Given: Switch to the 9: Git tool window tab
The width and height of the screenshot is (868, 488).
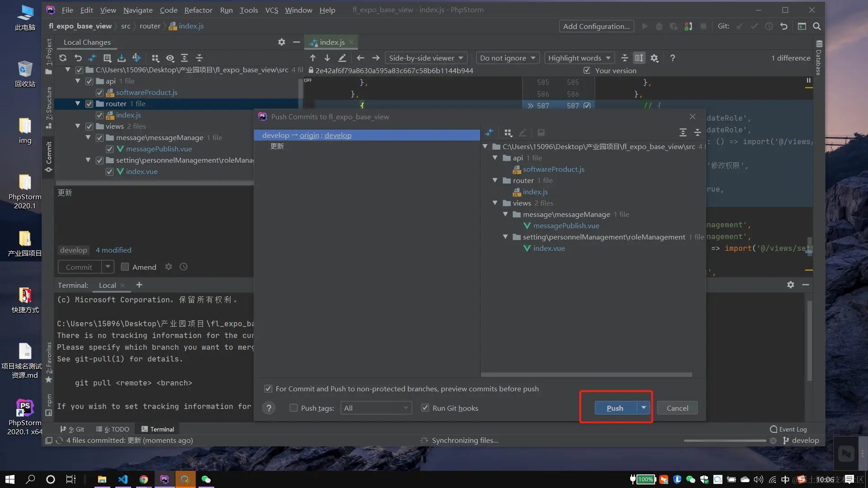Looking at the screenshot, I should pos(72,429).
